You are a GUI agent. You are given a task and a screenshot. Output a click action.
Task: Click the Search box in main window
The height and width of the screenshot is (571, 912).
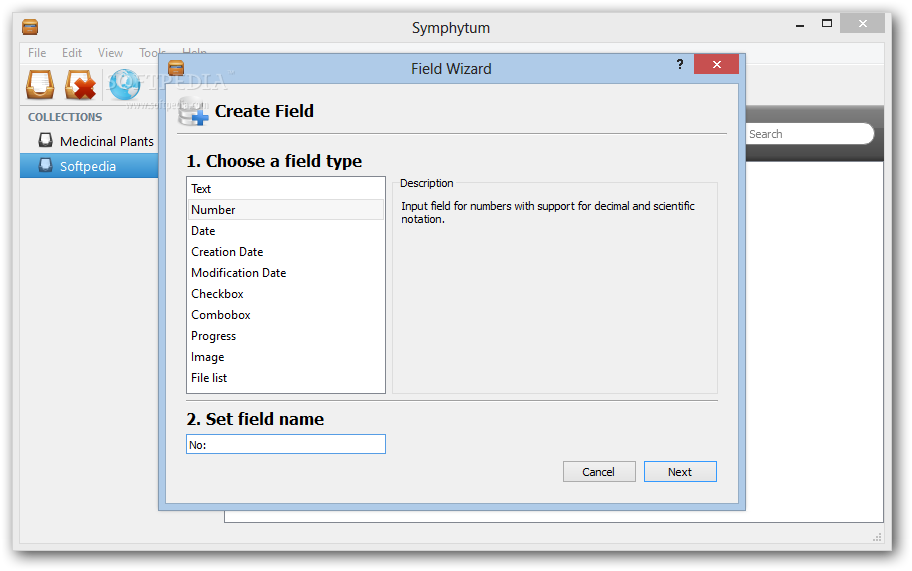click(x=809, y=134)
